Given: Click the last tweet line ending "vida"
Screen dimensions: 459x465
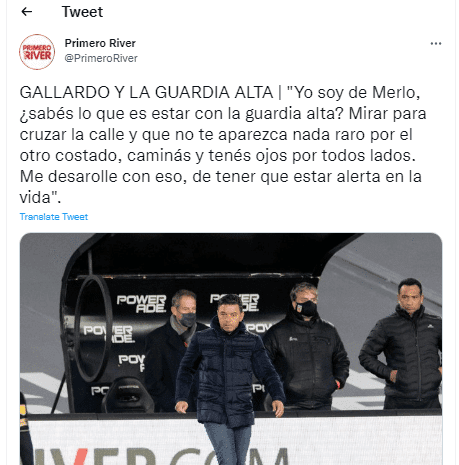Looking at the screenshot, I should 40,198.
